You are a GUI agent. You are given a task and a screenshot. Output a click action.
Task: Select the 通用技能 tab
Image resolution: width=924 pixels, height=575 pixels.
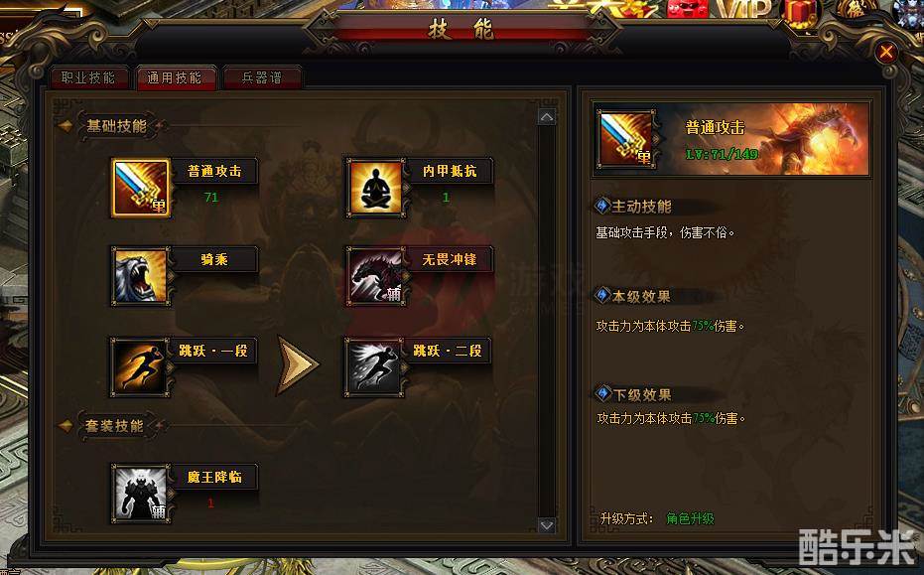175,77
